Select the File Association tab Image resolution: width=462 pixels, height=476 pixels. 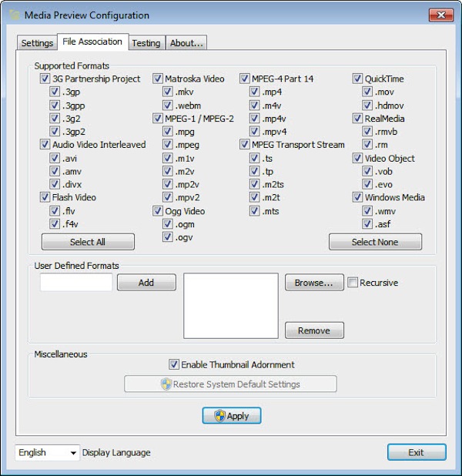click(92, 42)
